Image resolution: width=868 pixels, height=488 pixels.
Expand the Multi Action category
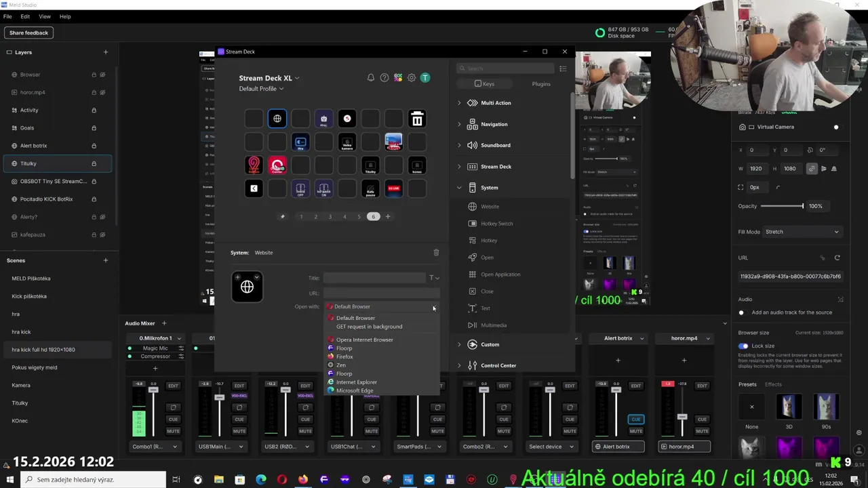pos(459,103)
